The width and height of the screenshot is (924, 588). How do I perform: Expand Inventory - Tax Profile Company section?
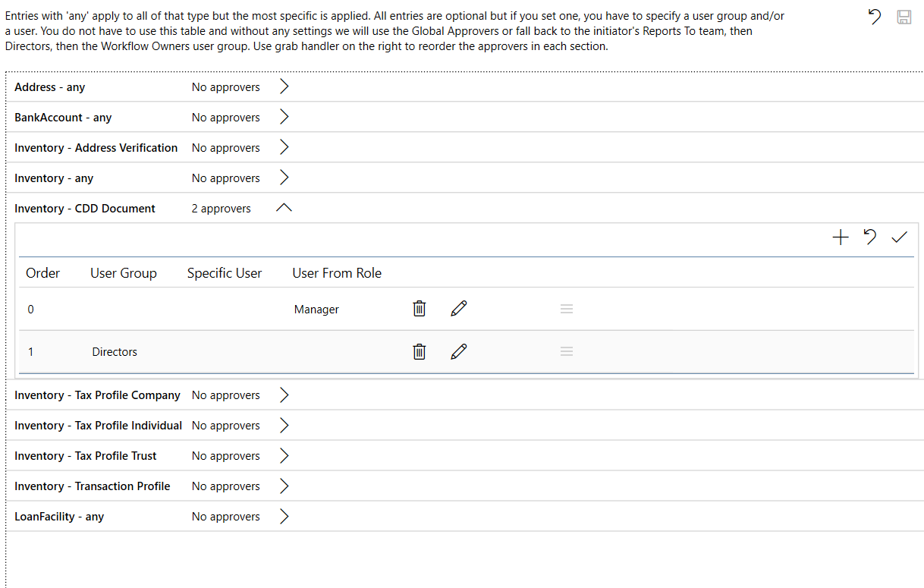tap(284, 395)
